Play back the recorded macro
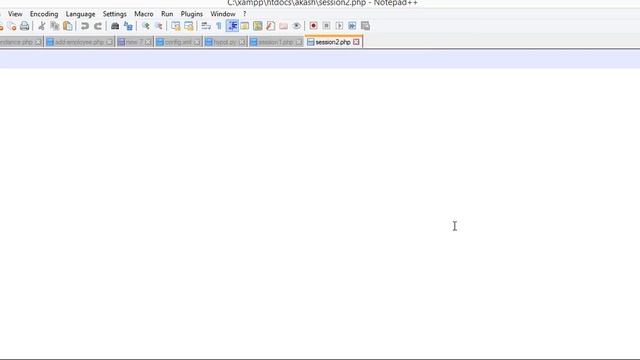This screenshot has width=640, height=360. pyautogui.click(x=339, y=26)
